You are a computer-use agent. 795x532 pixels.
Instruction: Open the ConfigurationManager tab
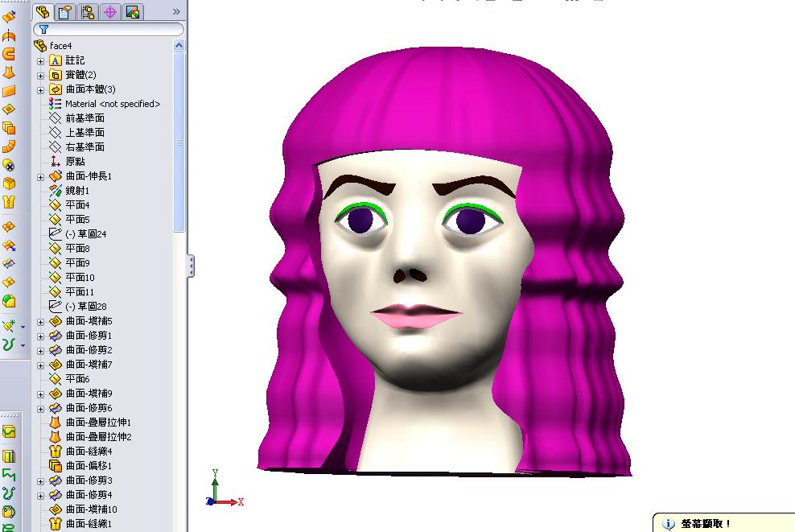click(x=87, y=12)
